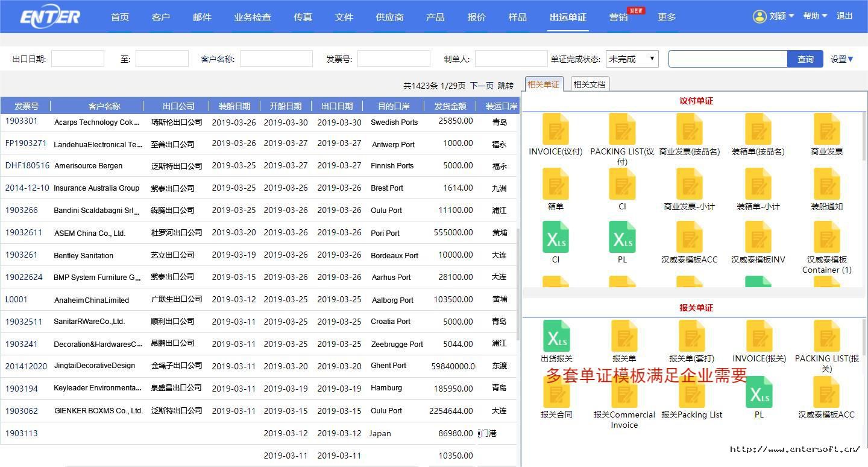This screenshot has width=868, height=467.
Task: Open the INVOICE(议付) document template icon
Action: tap(556, 129)
